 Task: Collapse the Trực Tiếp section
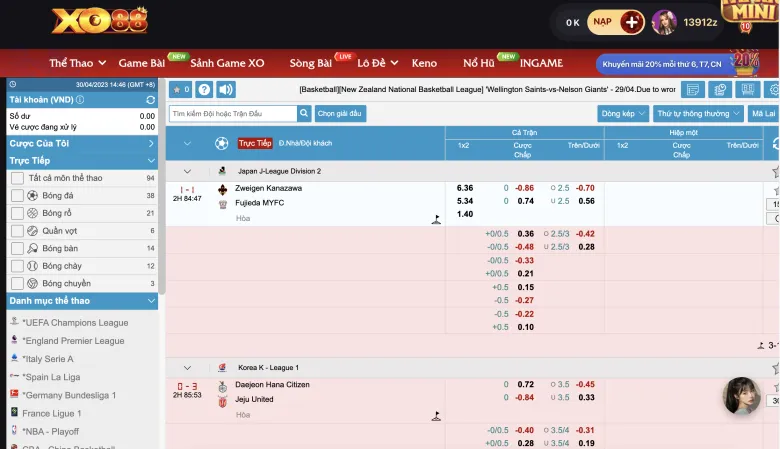tap(82, 161)
